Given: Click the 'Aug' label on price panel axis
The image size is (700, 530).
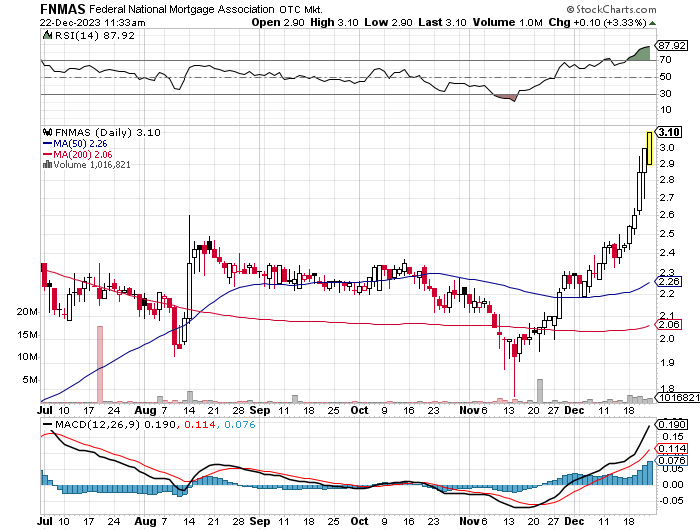Looking at the screenshot, I should tap(146, 410).
